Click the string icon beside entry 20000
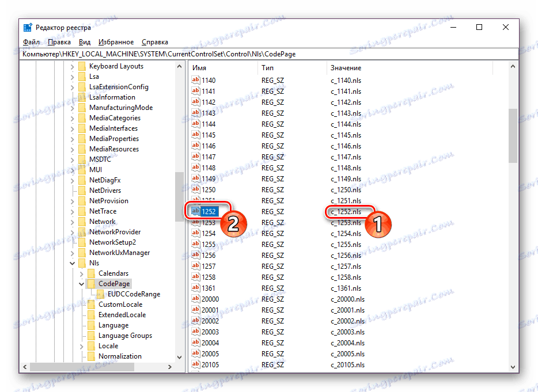This screenshot has width=538, height=392. tap(196, 299)
